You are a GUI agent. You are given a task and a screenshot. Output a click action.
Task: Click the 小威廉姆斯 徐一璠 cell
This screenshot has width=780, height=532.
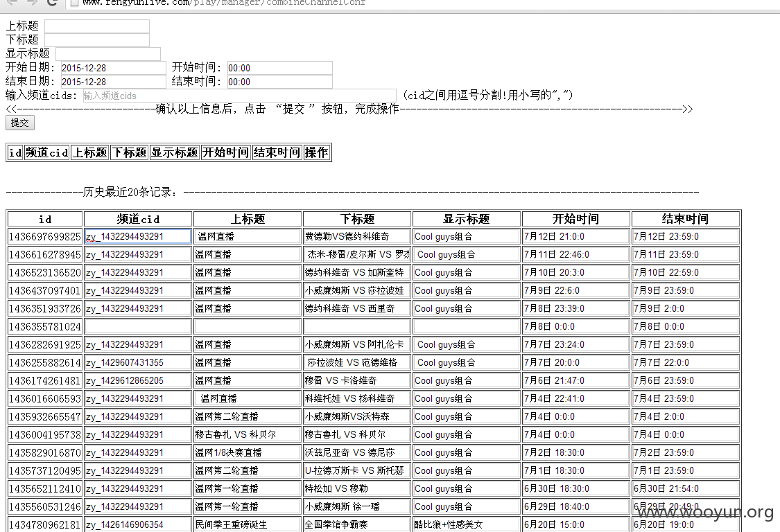356,507
